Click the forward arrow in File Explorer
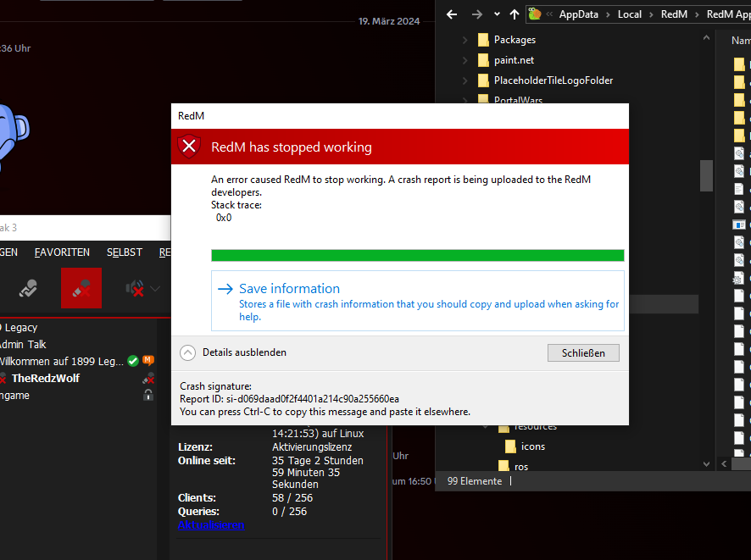 coord(476,14)
